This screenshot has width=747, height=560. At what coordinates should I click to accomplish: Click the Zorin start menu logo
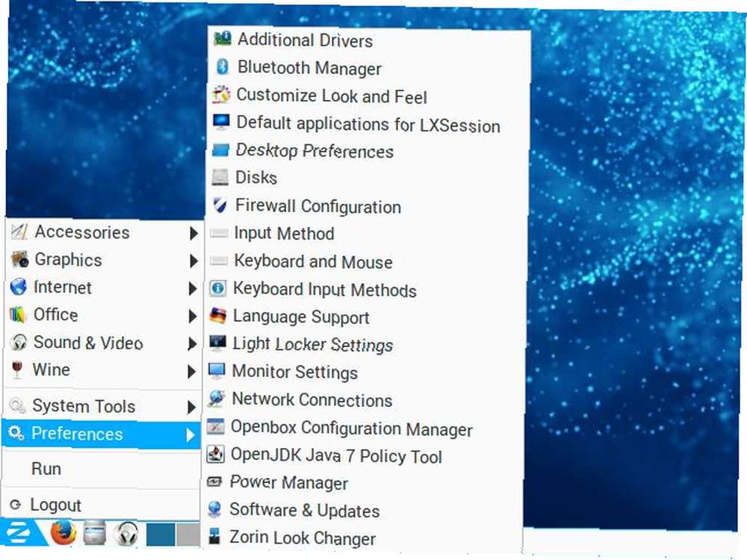click(x=19, y=533)
